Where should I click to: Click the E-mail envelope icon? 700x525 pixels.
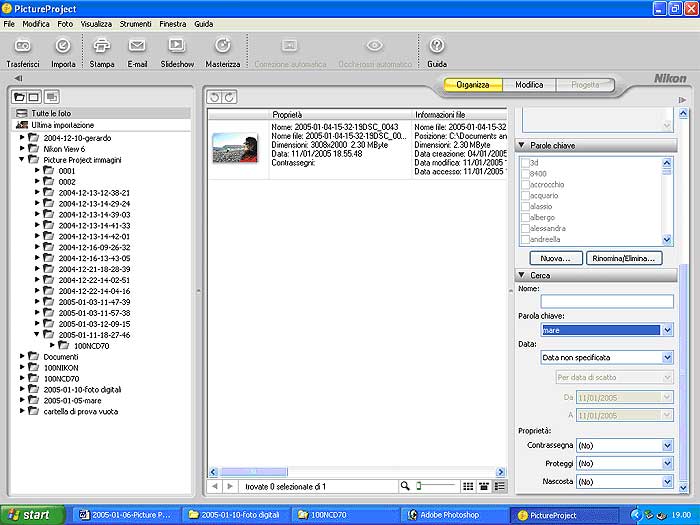click(x=137, y=46)
